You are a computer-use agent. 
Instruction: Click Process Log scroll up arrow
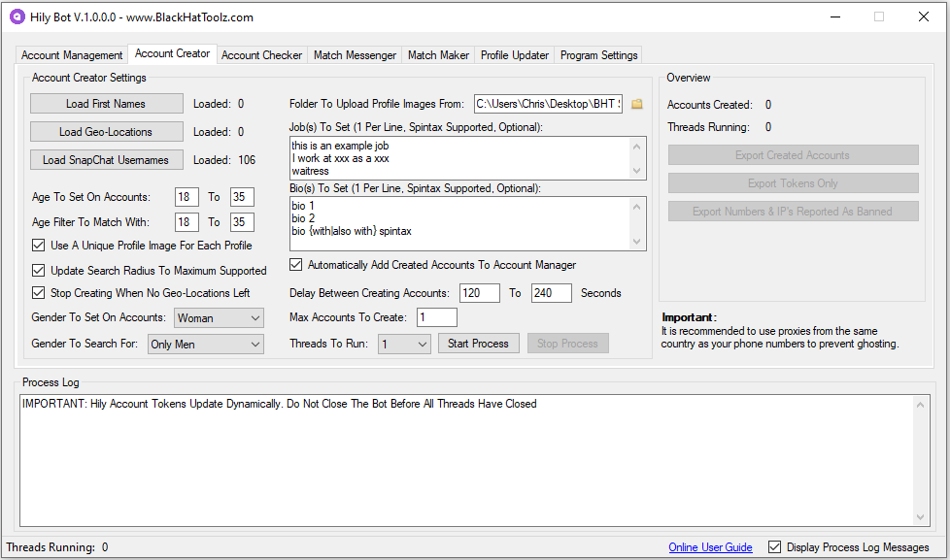[920, 405]
